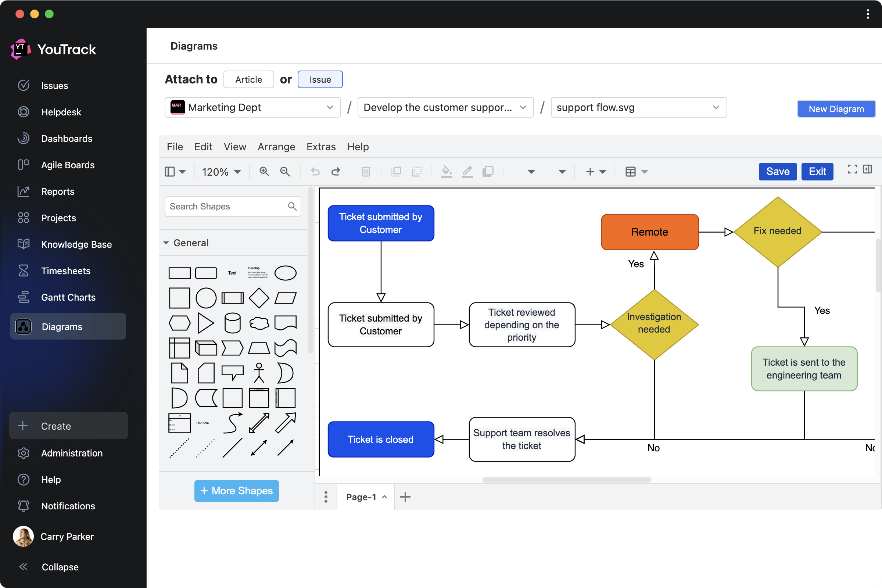Screen dimensions: 882x588
Task: Click the Delete icon in the toolbar
Action: (x=366, y=171)
